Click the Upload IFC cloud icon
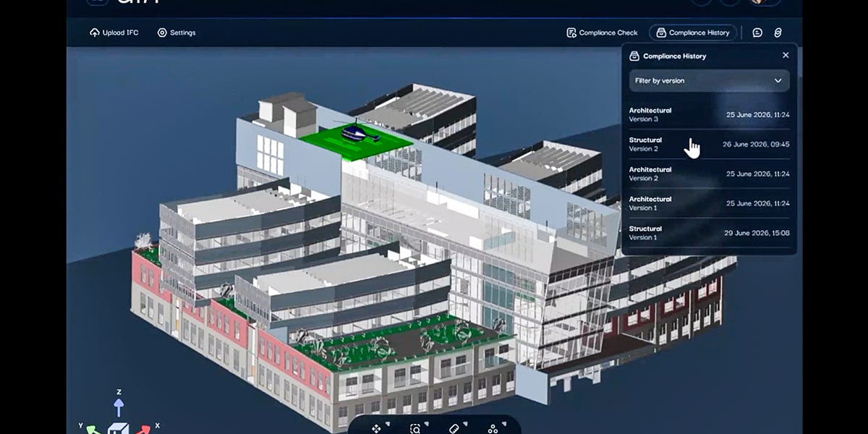The width and height of the screenshot is (868, 434). [x=95, y=33]
